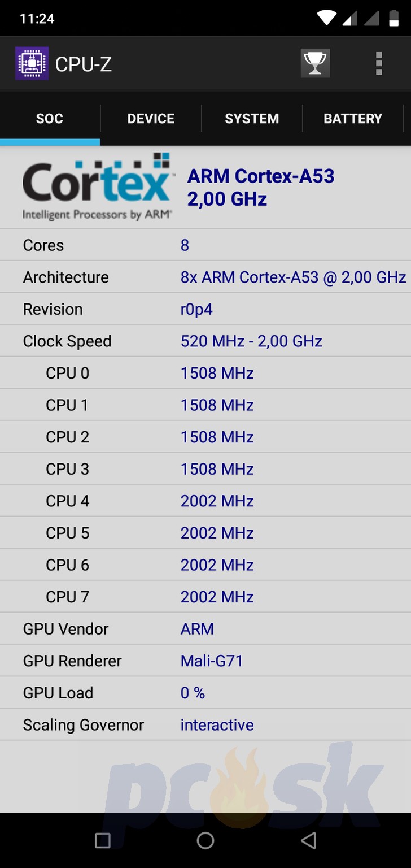Tap the trophy benchmark icon
This screenshot has height=868, width=411.
(x=315, y=63)
